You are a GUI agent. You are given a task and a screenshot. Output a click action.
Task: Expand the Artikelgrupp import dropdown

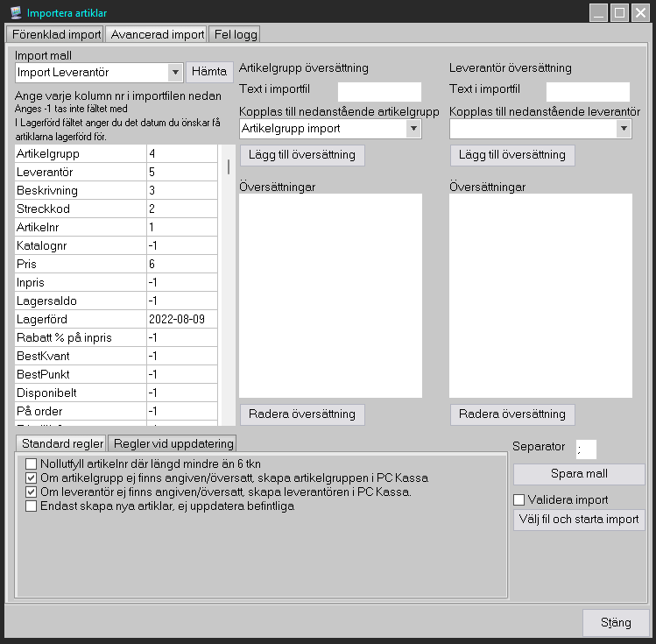click(413, 129)
